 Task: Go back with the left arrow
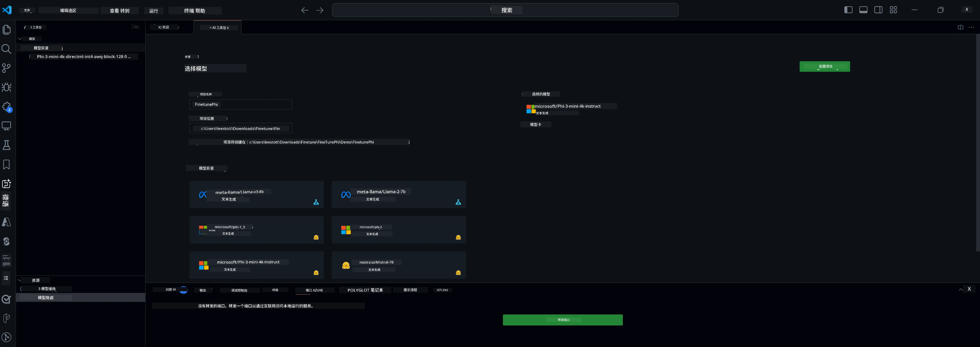pos(305,10)
